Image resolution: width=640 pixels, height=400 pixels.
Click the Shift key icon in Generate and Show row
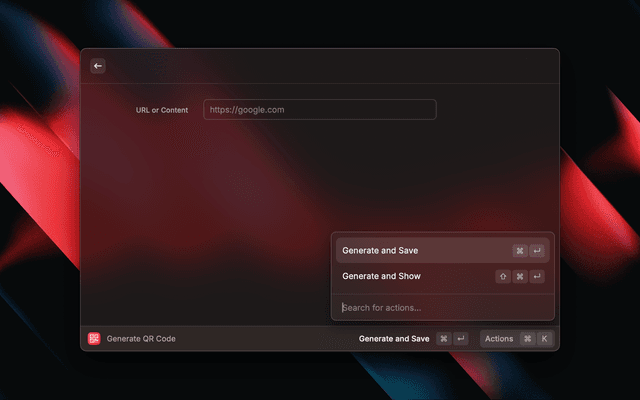pyautogui.click(x=503, y=277)
